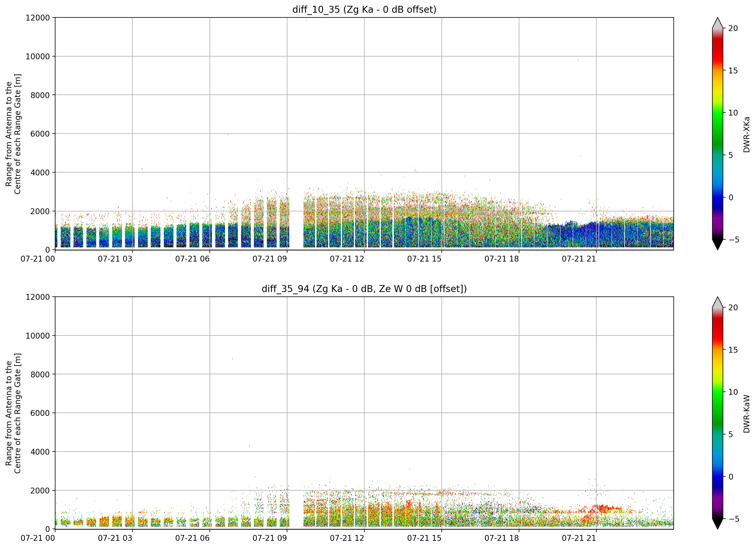Click the DWR-XKa color scale bar

click(718, 134)
